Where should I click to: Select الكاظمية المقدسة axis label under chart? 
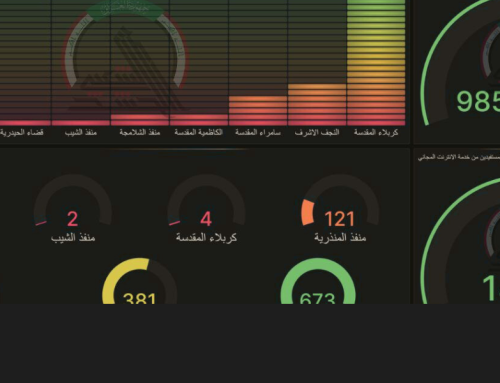pyautogui.click(x=198, y=132)
